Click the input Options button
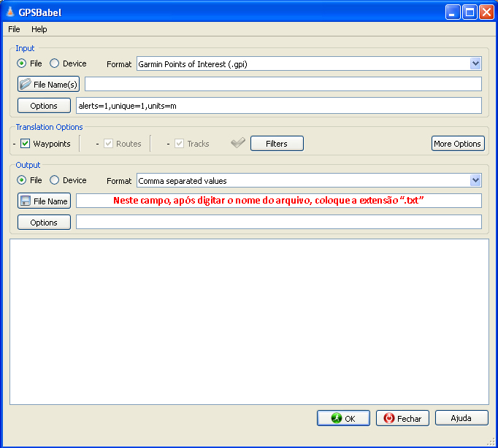Screen dimensions: 498x448 [44, 105]
